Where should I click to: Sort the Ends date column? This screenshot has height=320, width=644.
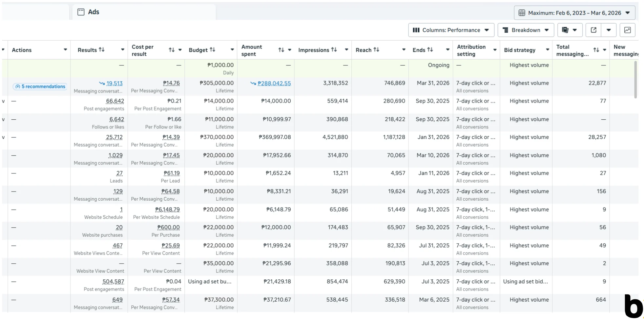pos(430,50)
